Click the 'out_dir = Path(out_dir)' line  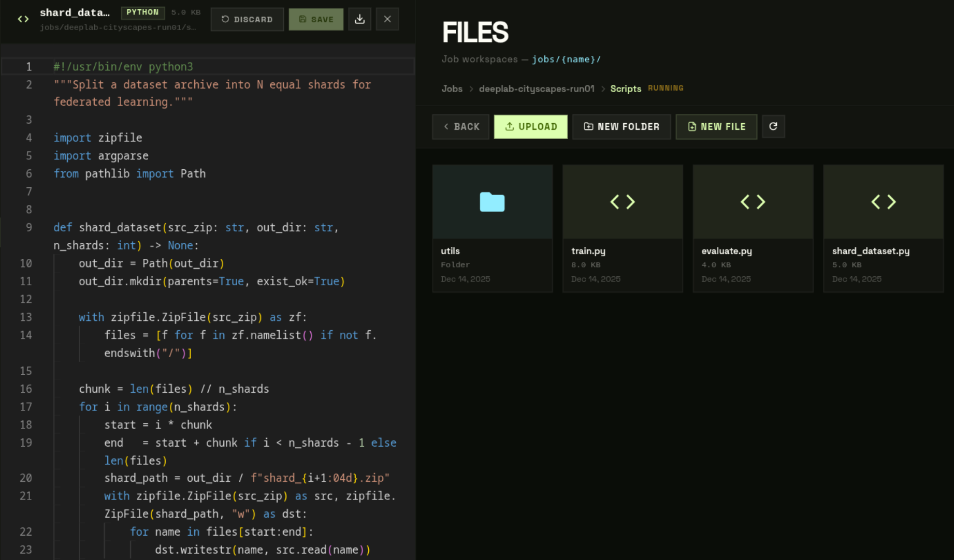(x=152, y=264)
